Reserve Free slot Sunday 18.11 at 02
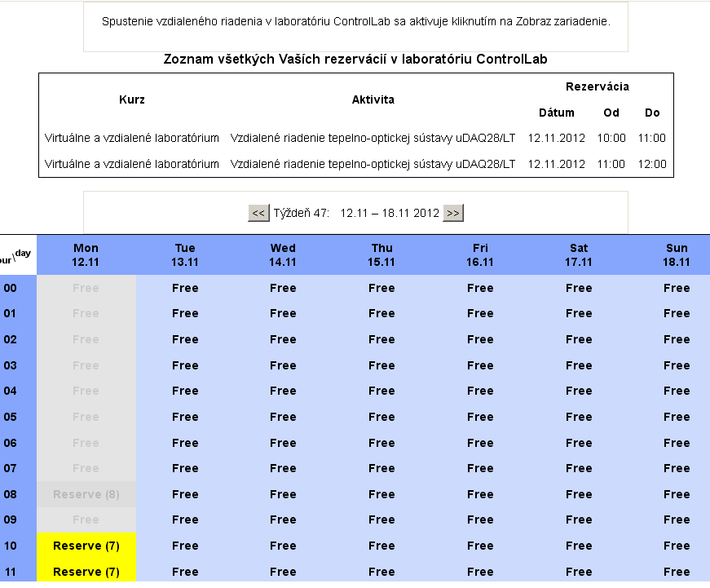Viewport: 710px width, 588px height. [x=677, y=339]
